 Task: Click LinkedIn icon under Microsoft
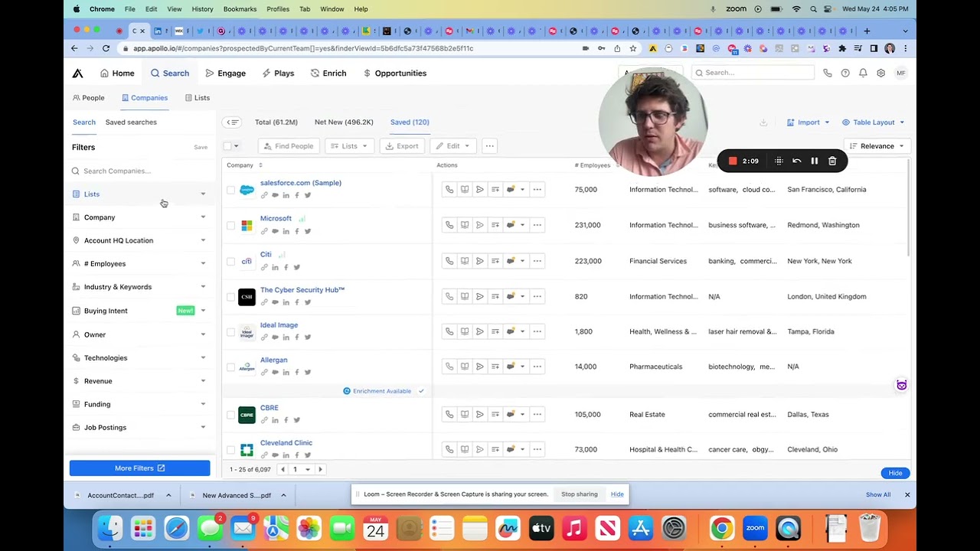point(286,231)
